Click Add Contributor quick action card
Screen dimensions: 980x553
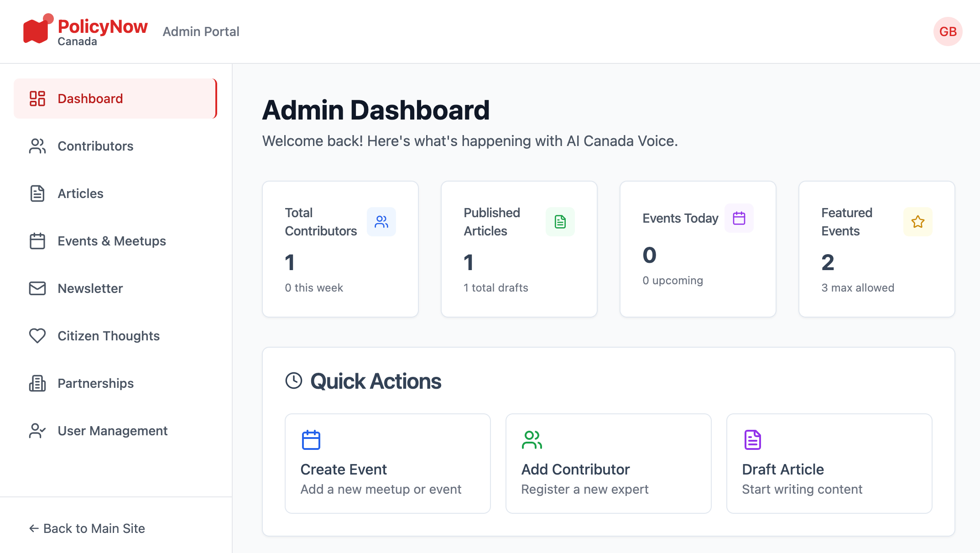click(x=608, y=463)
